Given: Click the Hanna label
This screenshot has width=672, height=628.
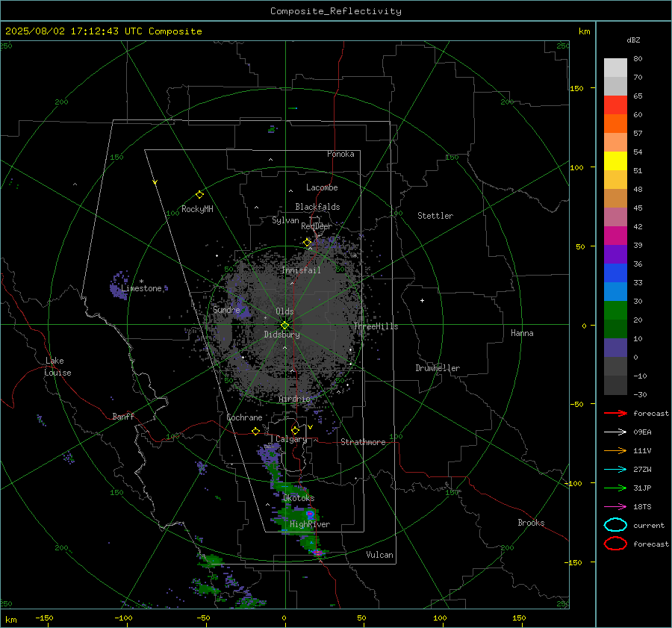Looking at the screenshot, I should 522,333.
